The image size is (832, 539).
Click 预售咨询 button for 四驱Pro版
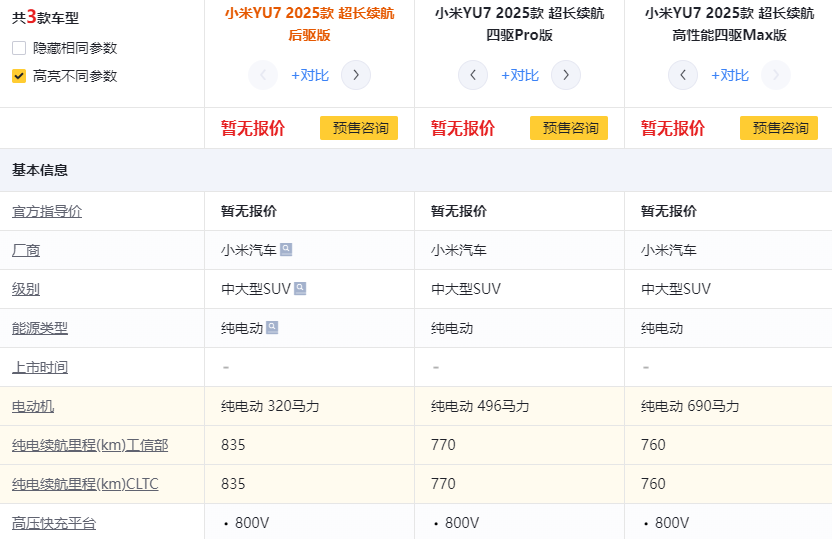click(x=569, y=128)
